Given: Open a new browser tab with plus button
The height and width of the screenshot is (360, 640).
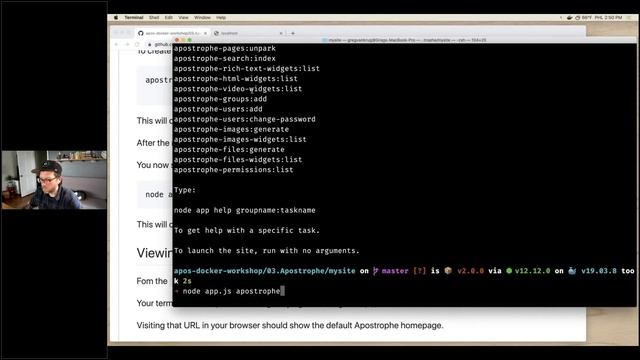Looking at the screenshot, I should (293, 33).
